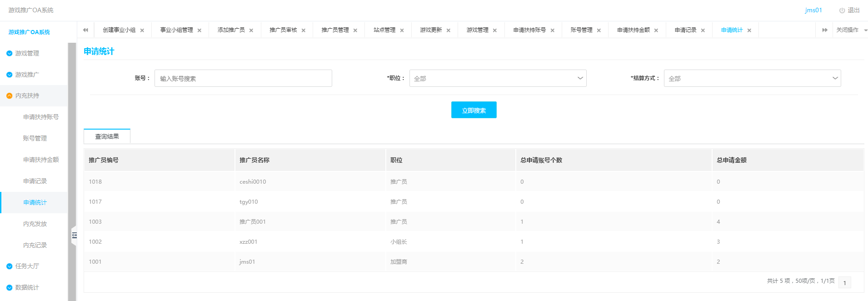Viewport: 868px width, 301px height.
Task: Open the 结算方式 dropdown
Action: (752, 78)
